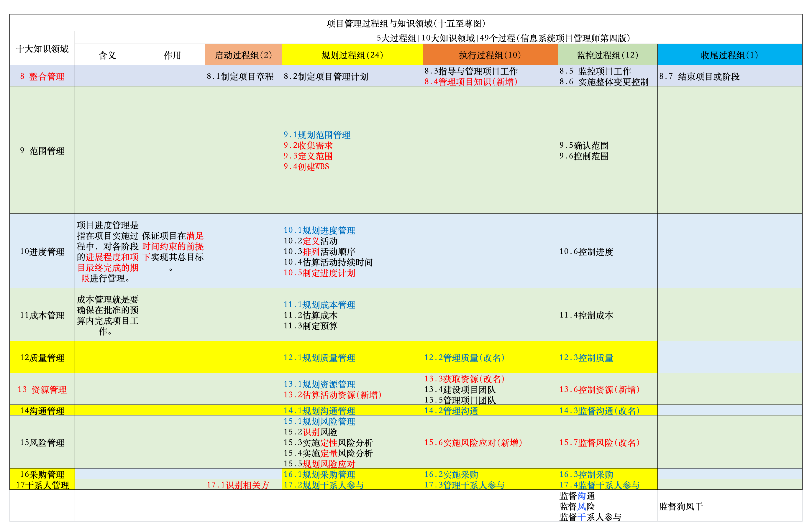Image resolution: width=812 pixels, height=531 pixels.
Task: Select the 11成本管理 row label
Action: (42, 314)
